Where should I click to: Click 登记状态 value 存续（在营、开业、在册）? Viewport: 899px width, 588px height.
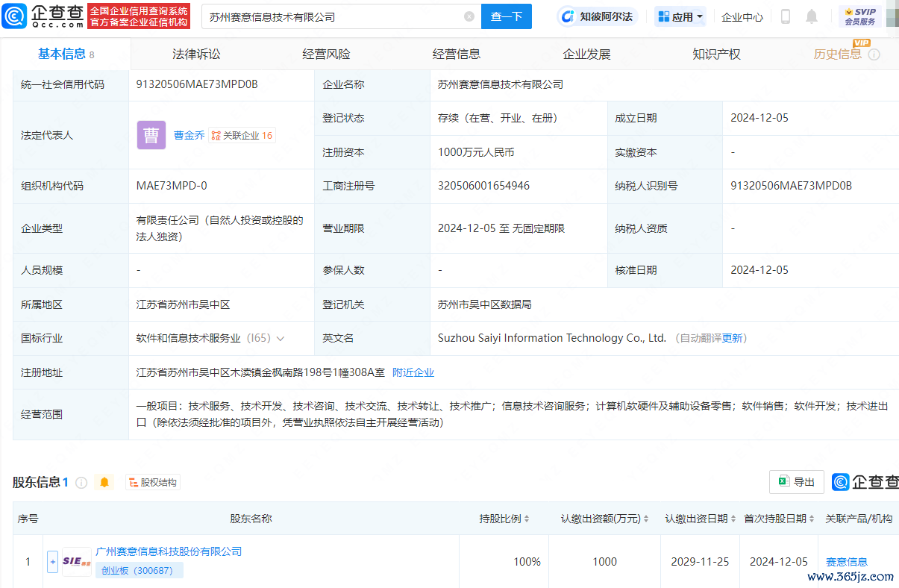(498, 118)
